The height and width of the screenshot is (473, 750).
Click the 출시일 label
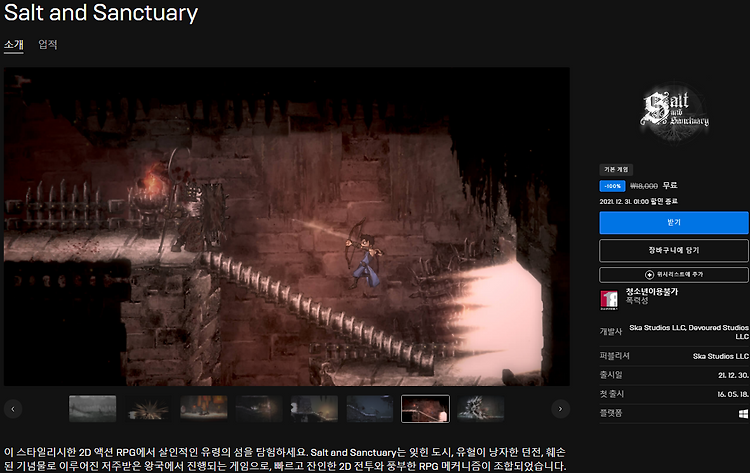pos(611,375)
